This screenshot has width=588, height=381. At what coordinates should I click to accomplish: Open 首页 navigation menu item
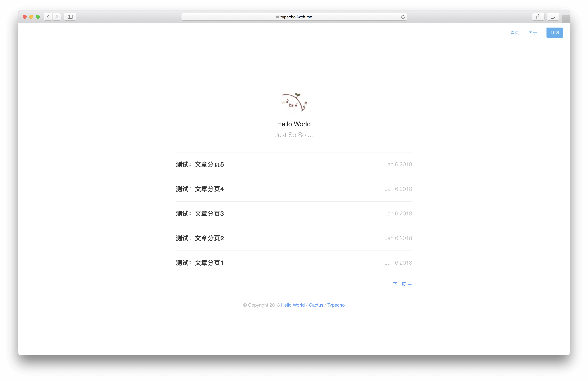tap(515, 32)
